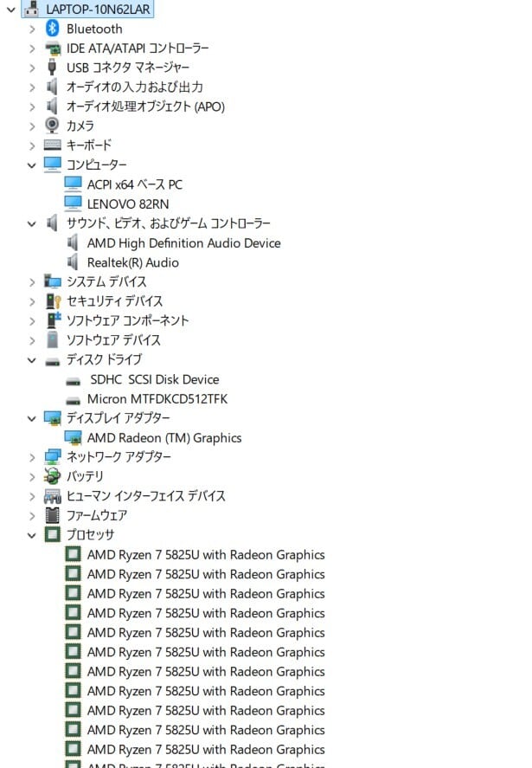The image size is (532, 768).
Task: Collapse サウンド、ビデオ、およびゲーム コントローラー
Action: [32, 224]
